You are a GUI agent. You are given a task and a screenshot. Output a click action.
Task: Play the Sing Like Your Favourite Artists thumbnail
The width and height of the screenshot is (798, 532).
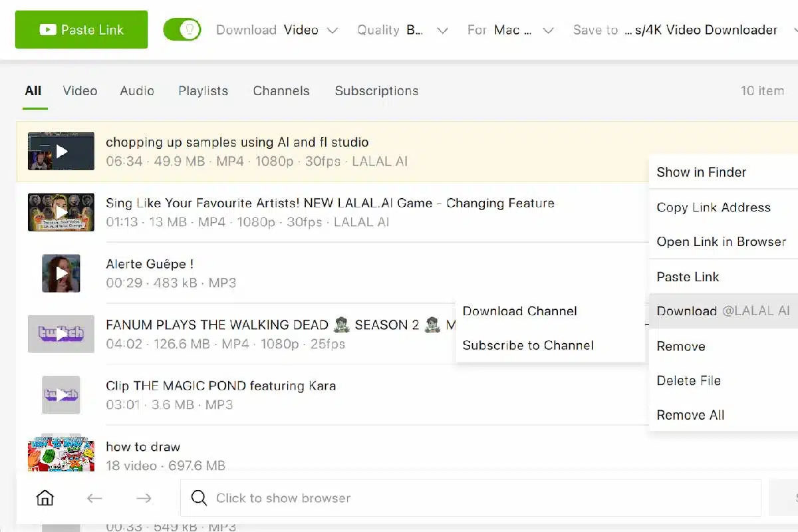(61, 212)
